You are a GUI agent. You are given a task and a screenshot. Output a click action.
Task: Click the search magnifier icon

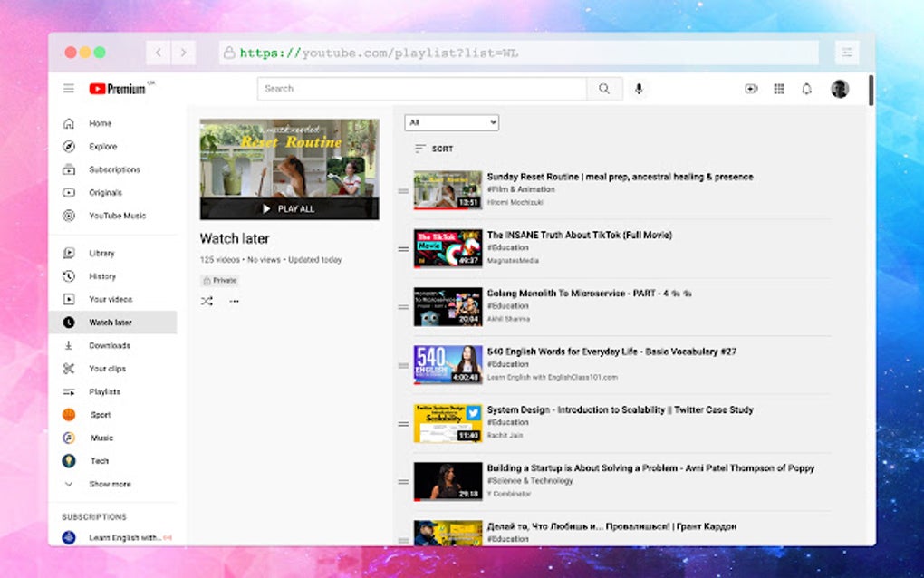pos(604,88)
